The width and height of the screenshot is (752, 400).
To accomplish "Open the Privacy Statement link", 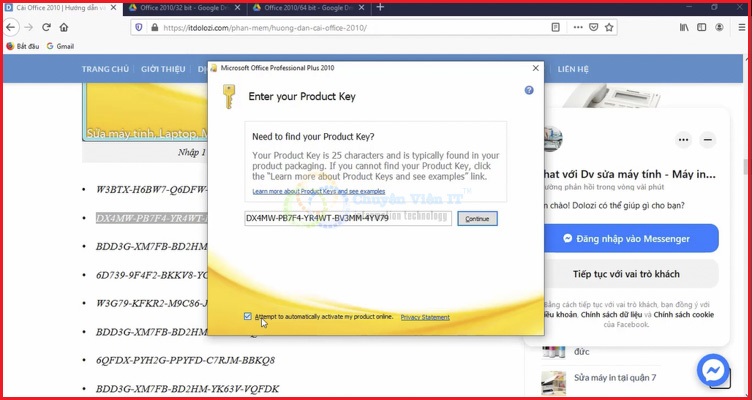I will point(425,317).
